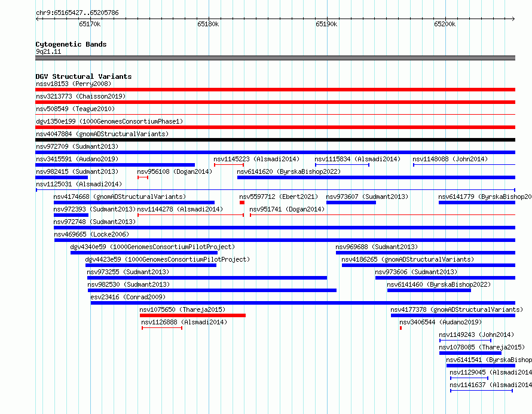The height and width of the screenshot is (414, 532).
Task: Click the nsv469665 (Locke2006) label
Action: 91,234
